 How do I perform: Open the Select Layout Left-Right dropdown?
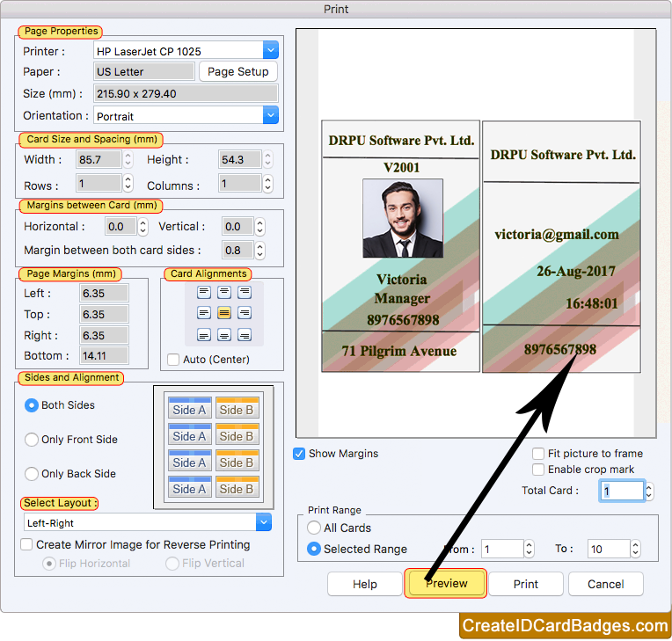pos(264,522)
